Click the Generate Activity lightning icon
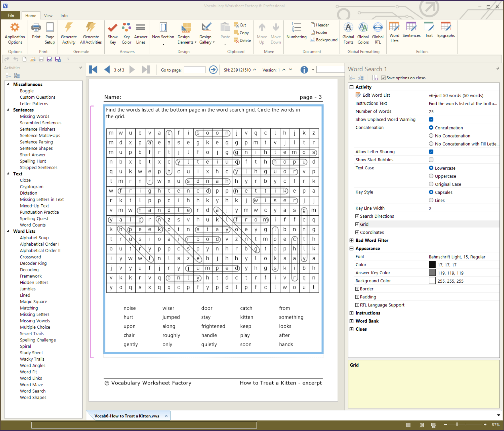 pos(69,28)
